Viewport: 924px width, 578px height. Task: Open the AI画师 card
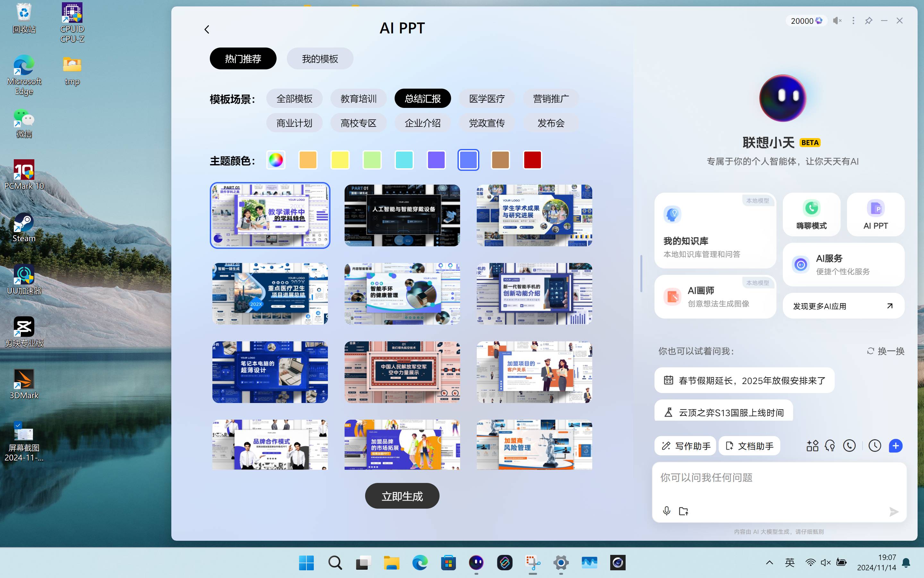(715, 297)
